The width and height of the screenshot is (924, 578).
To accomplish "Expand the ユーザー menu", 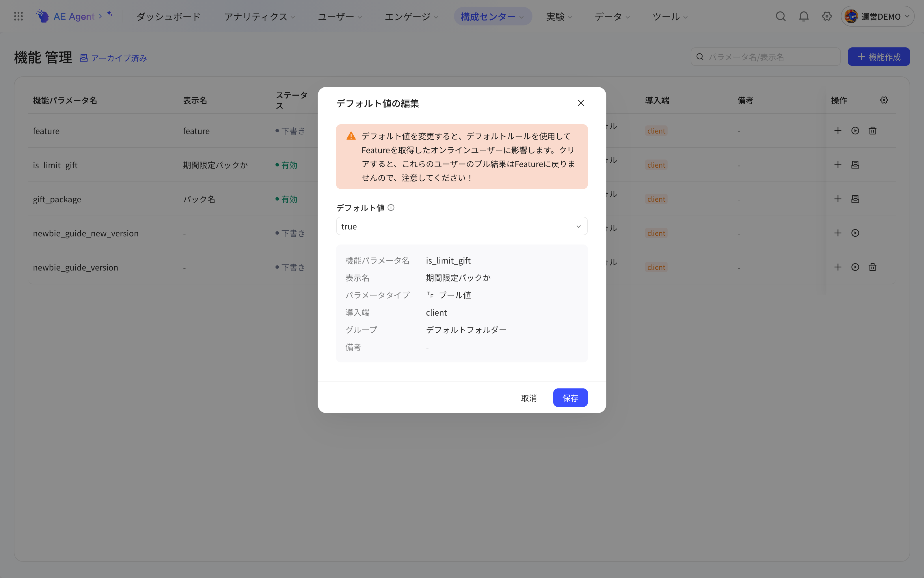I will tap(340, 16).
